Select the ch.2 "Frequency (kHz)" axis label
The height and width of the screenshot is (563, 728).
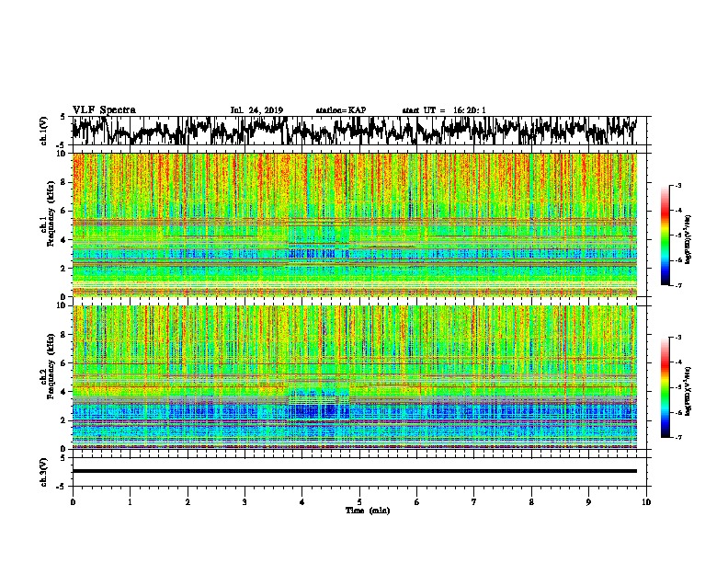pos(51,365)
